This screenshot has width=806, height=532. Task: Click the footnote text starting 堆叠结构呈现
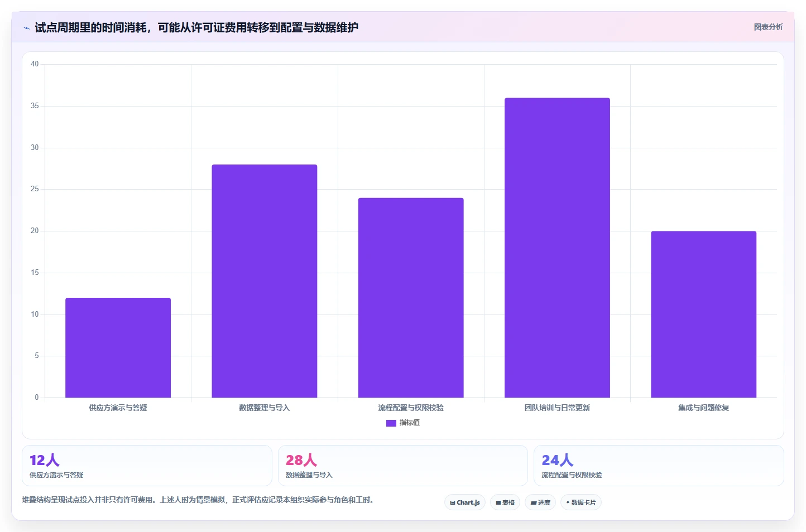(x=198, y=500)
